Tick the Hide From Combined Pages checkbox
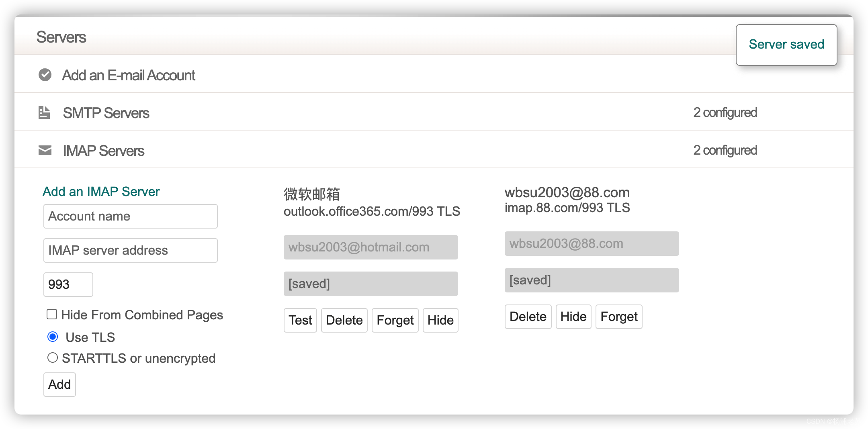868x429 pixels. point(52,314)
